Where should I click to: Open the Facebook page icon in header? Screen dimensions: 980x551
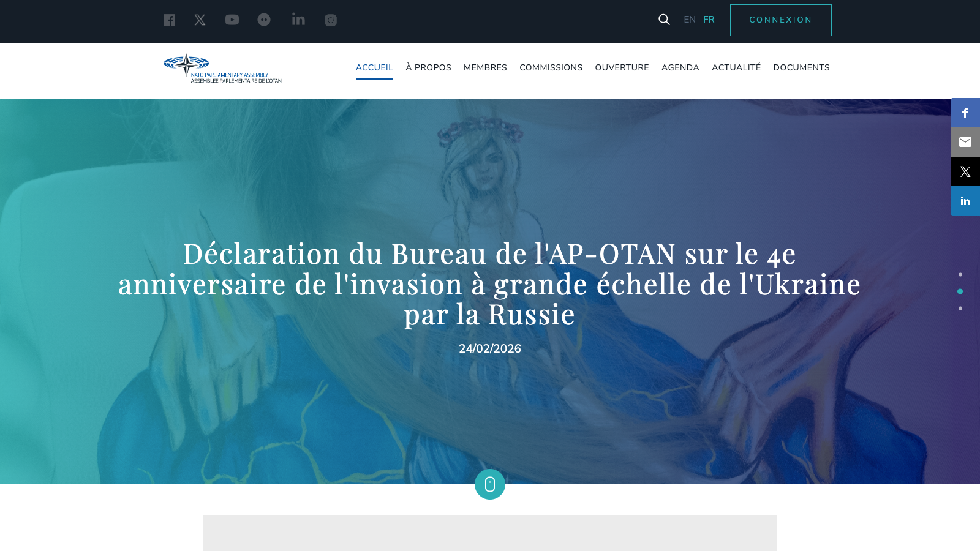(169, 20)
